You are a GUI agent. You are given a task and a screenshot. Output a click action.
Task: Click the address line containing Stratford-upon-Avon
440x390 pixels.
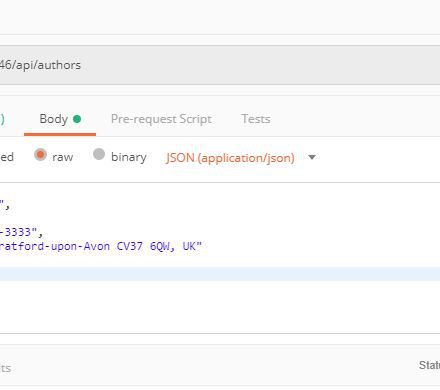click(101, 247)
